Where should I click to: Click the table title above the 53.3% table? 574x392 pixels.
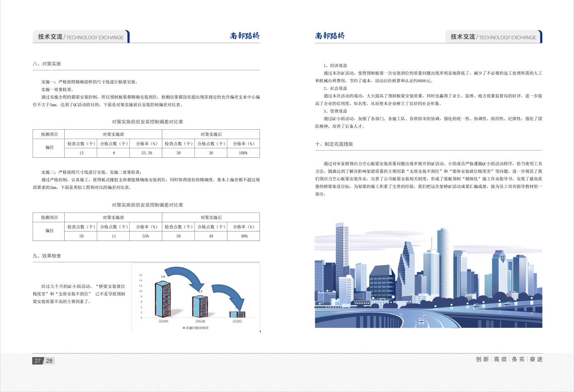(147, 122)
